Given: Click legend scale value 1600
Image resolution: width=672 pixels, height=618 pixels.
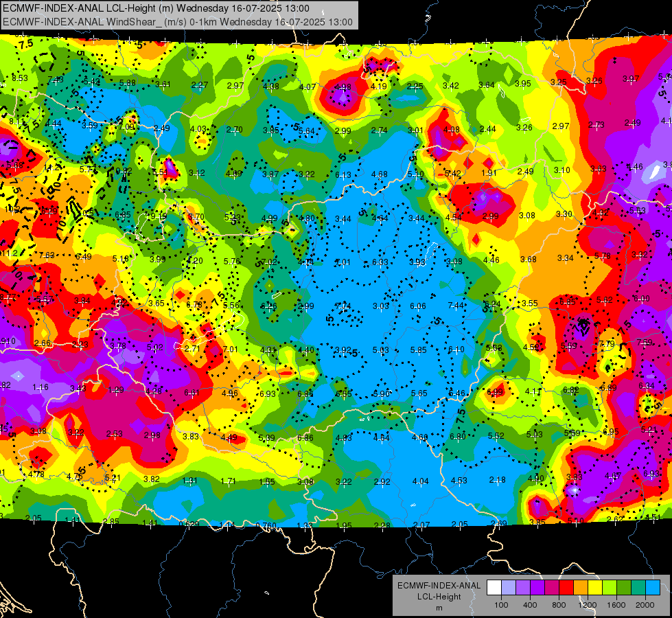Looking at the screenshot, I should click(x=616, y=605).
